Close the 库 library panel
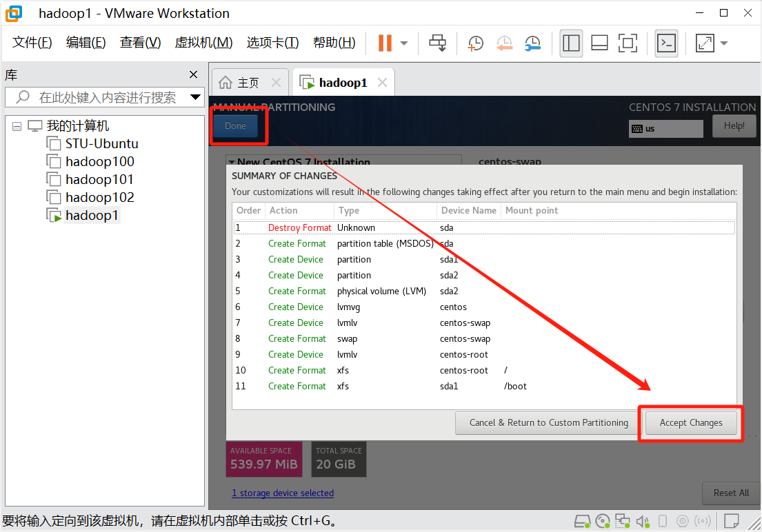The image size is (762, 532). [x=193, y=74]
